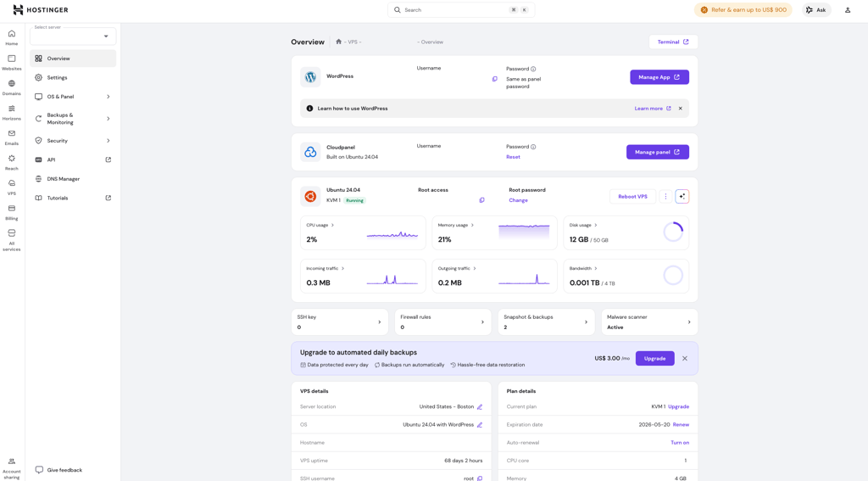Image resolution: width=868 pixels, height=481 pixels.
Task: Copy the WordPress username
Action: coord(494,79)
